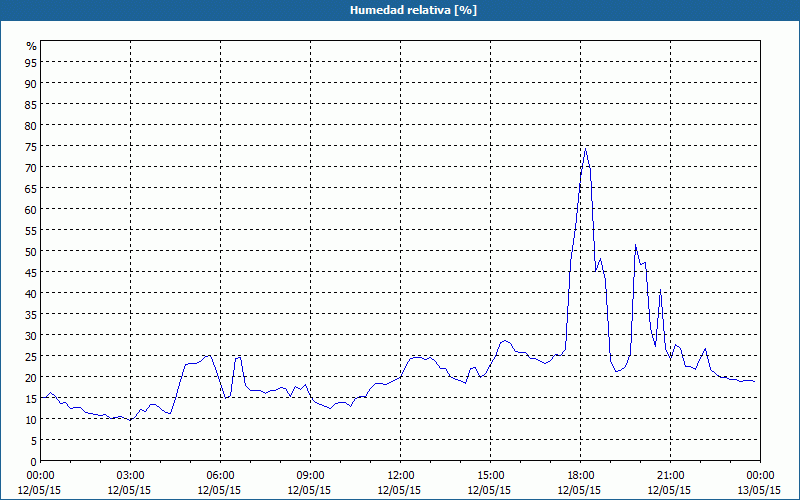Image resolution: width=800 pixels, height=500 pixels.
Task: Click the 06:00 time label
Action: tap(220, 476)
